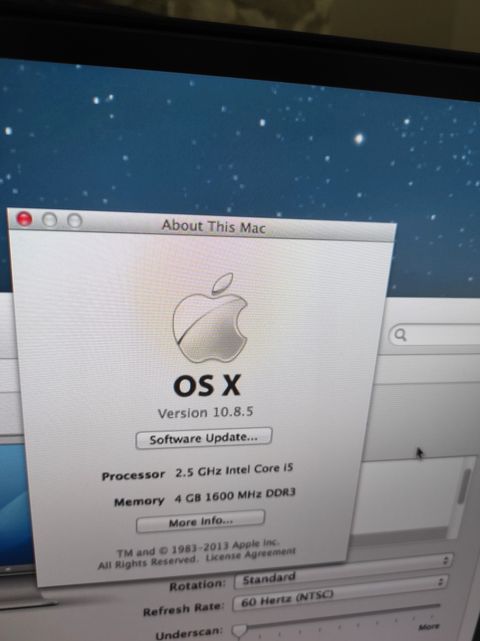480x641 pixels.
Task: Click the vertical scrollbar in background window
Action: coord(462,486)
